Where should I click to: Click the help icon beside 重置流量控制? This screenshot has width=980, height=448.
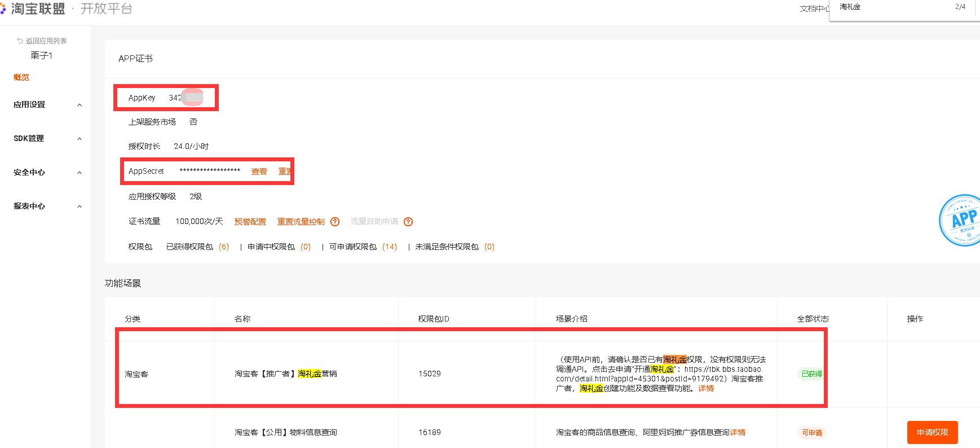point(335,222)
